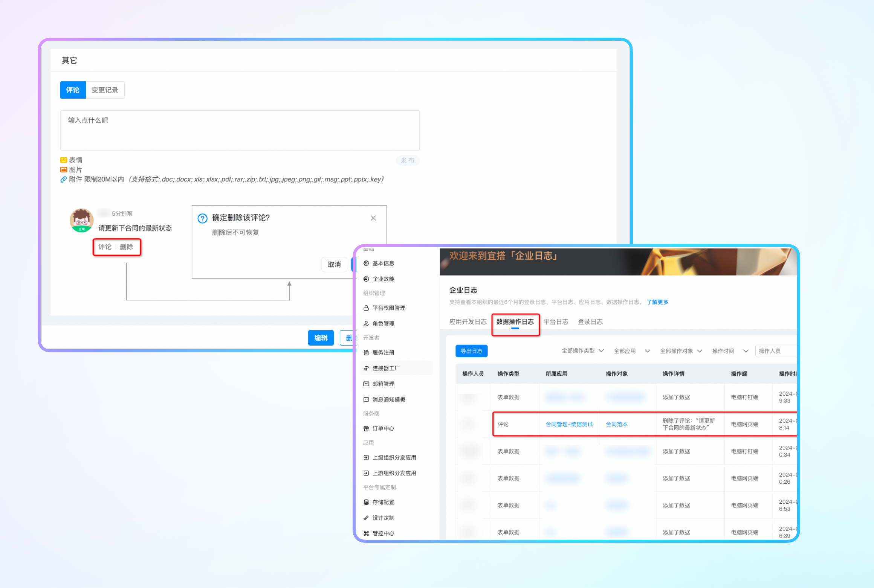Viewport: 874px width, 588px height.
Task: Click the emoji (表情) smiley icon
Action: [x=64, y=160]
